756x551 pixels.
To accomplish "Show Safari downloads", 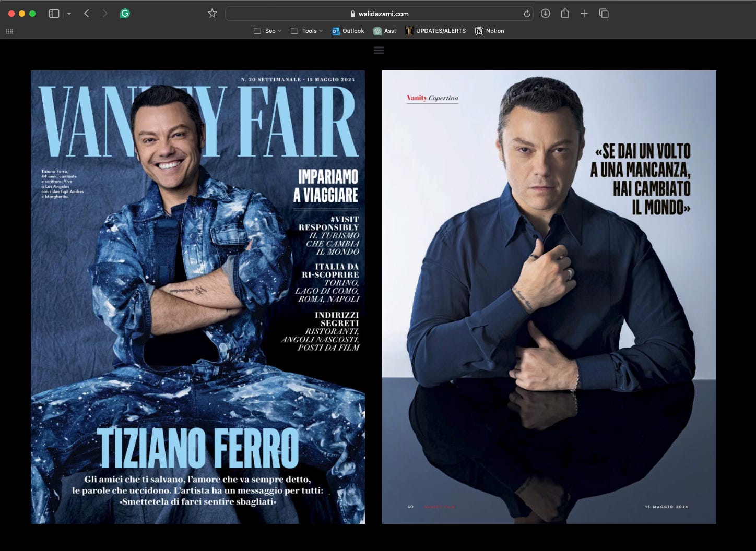I will [x=545, y=14].
